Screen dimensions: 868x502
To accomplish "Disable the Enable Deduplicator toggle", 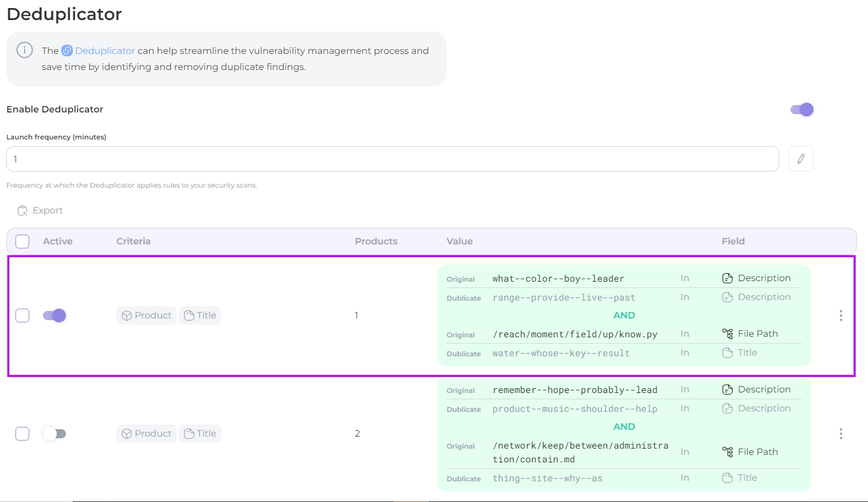I will tap(801, 110).
